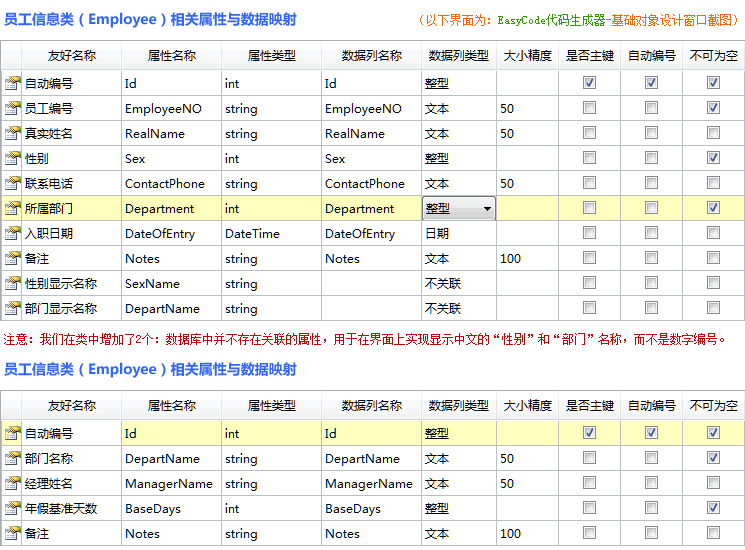Tick 自动编号 checkbox in 部门显示名称 row
The width and height of the screenshot is (745, 550).
point(651,308)
